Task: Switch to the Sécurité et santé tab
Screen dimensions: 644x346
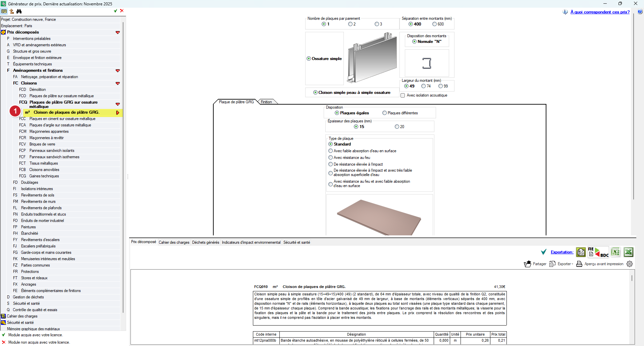Action: pyautogui.click(x=297, y=242)
